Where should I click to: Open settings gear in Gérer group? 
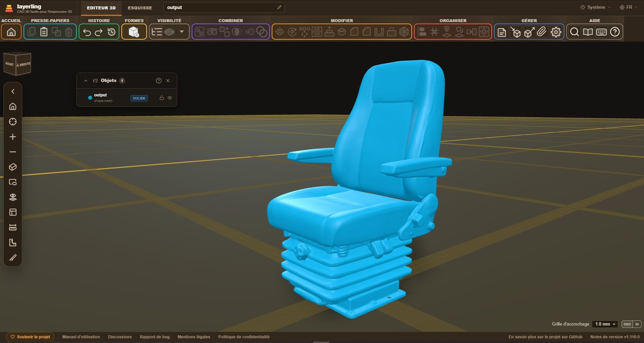556,32
